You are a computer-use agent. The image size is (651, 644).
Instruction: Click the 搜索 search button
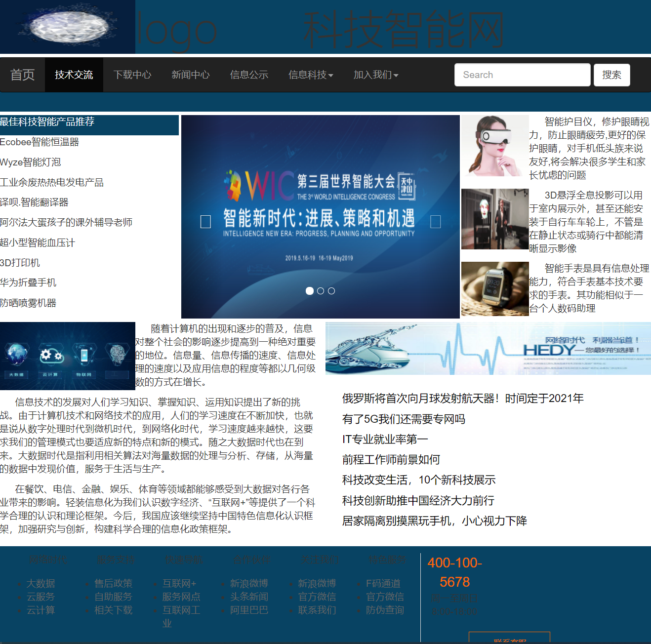click(612, 75)
